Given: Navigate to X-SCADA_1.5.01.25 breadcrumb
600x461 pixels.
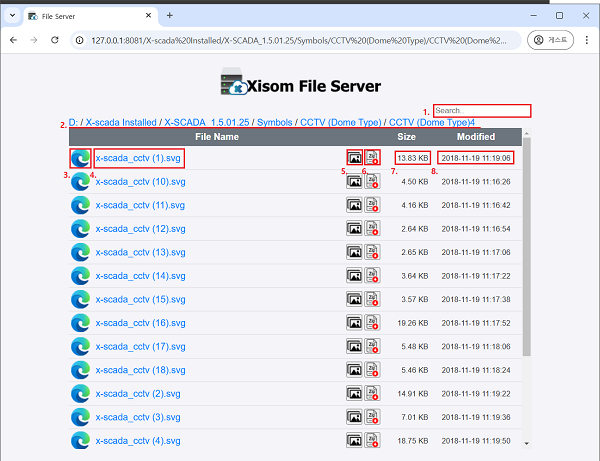Looking at the screenshot, I should [207, 122].
